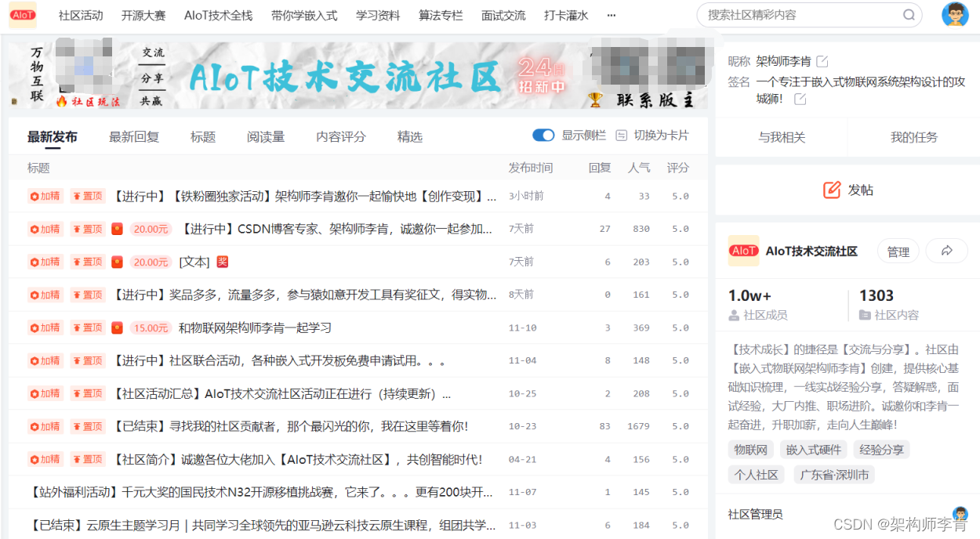Open the 学习资料 menu item
The image size is (980, 539).
coord(378,15)
